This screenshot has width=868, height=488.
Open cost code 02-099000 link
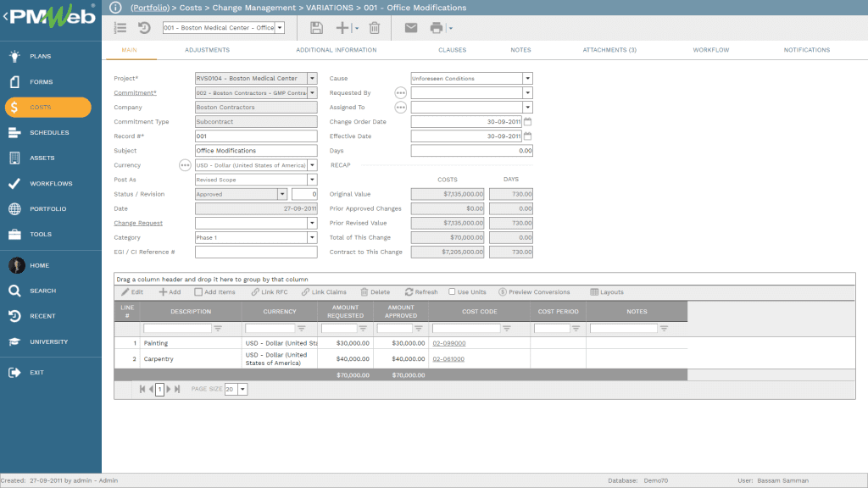[x=449, y=344]
